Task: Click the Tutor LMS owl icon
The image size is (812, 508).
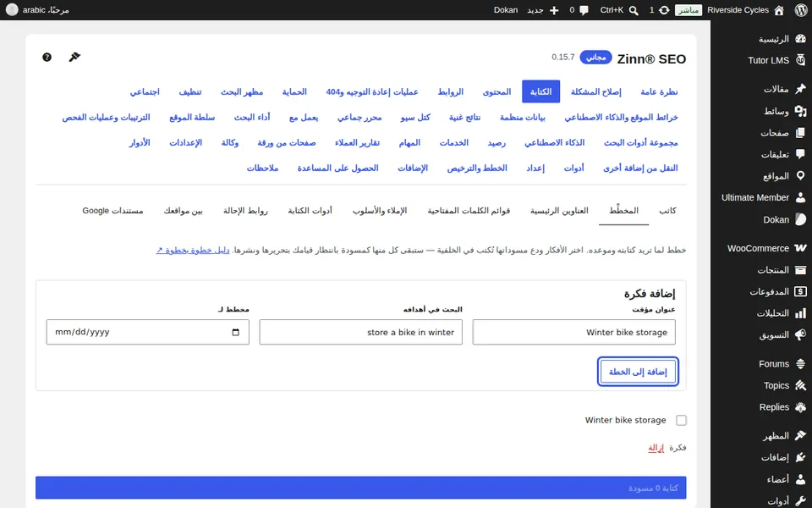Action: pos(801,60)
